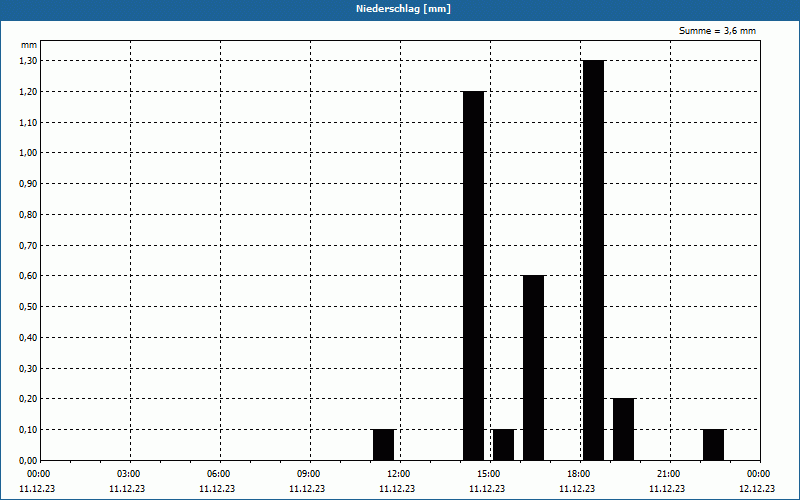Screen dimensions: 800x500
Task: Click the 0,00 y-axis value
Action: (x=28, y=461)
